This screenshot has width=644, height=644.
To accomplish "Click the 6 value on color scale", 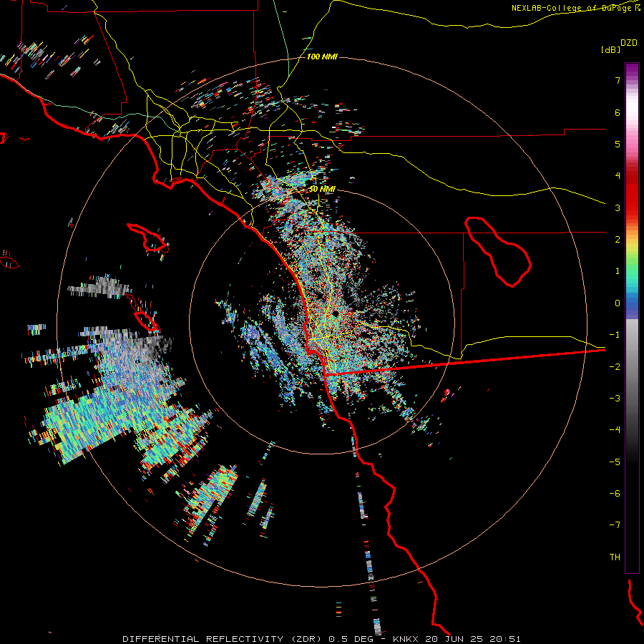I will (618, 112).
